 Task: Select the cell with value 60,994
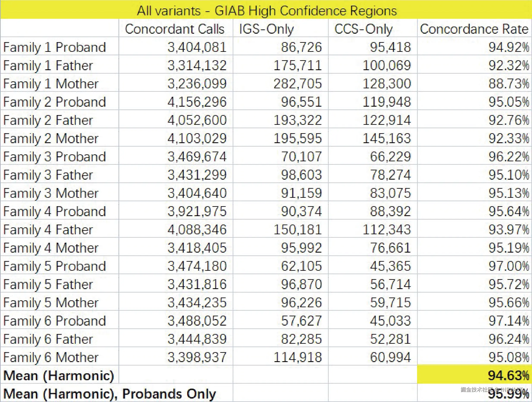pos(390,357)
